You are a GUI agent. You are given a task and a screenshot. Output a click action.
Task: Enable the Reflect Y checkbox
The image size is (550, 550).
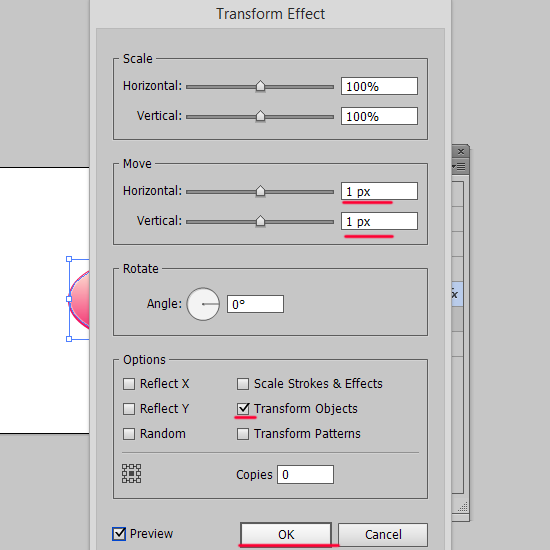(129, 409)
